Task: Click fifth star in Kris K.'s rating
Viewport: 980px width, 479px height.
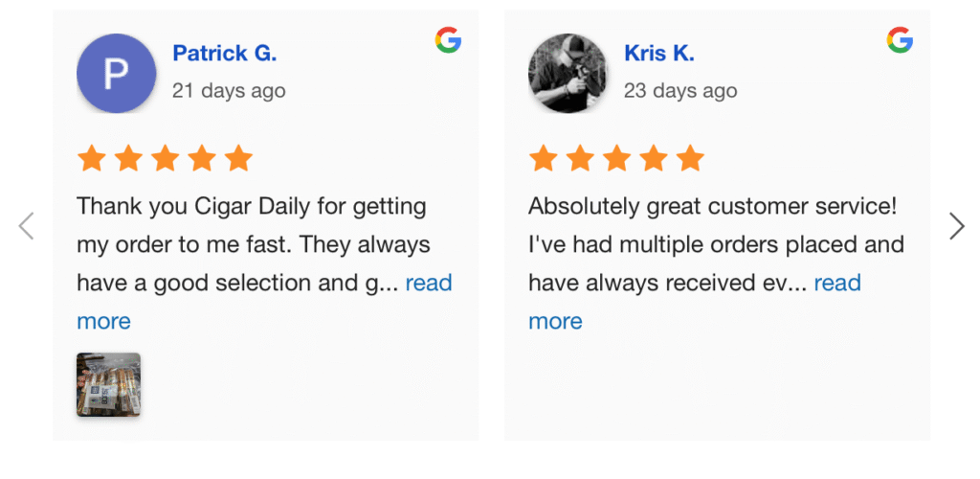Action: (690, 158)
